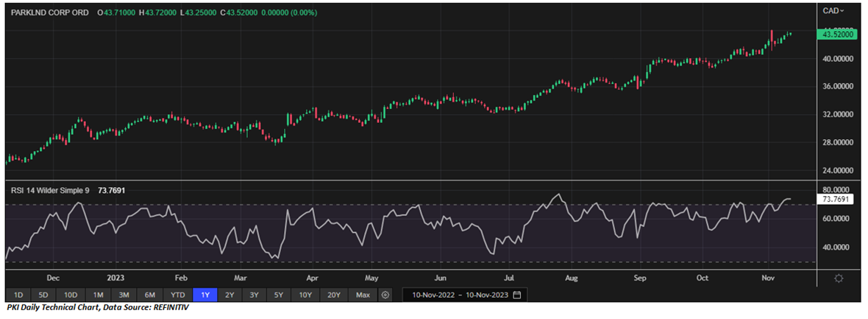Select YTD time range

(x=177, y=295)
